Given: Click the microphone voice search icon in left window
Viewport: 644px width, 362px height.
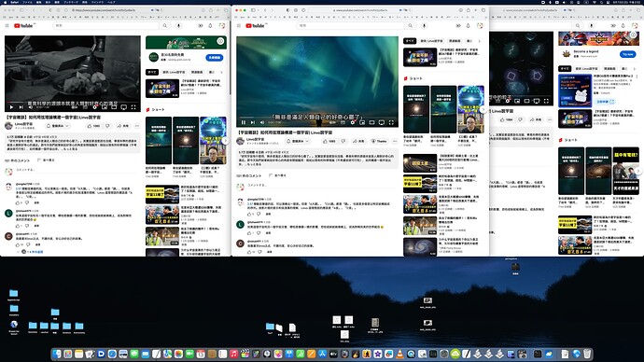Looking at the screenshot, I should coord(178,25).
